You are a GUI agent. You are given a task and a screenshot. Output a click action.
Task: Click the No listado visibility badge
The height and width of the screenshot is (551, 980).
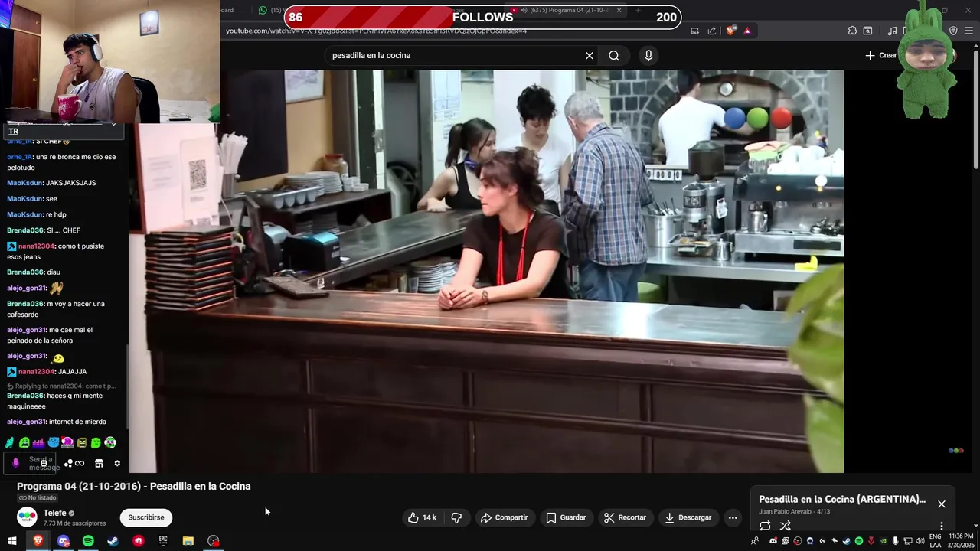38,498
